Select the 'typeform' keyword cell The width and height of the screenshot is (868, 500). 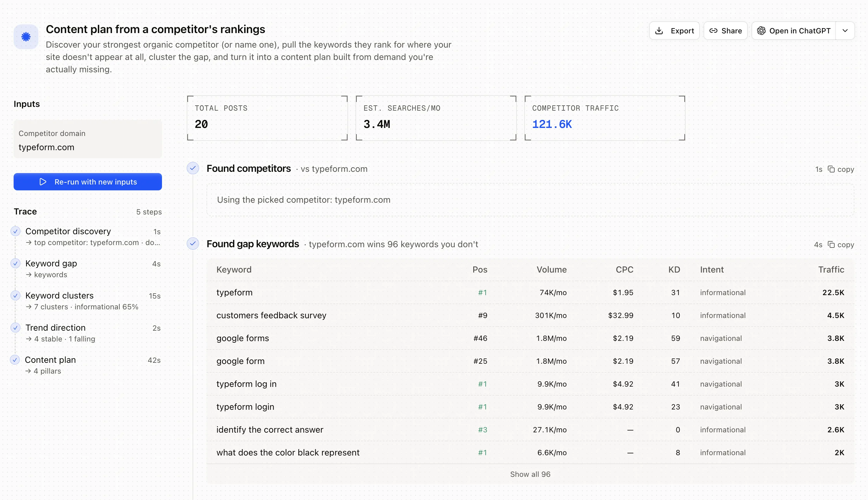click(x=234, y=293)
